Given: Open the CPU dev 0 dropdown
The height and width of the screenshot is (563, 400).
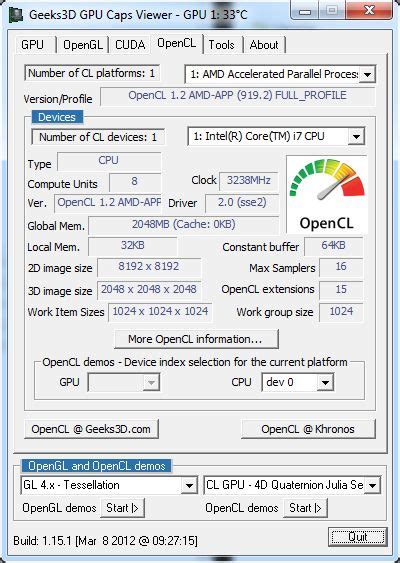Looking at the screenshot, I should pyautogui.click(x=325, y=382).
